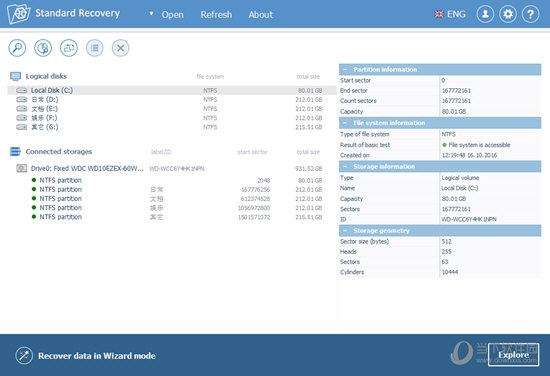This screenshot has height=376, width=550.
Task: Click the round X close-storage toolbar icon
Action: point(120,48)
